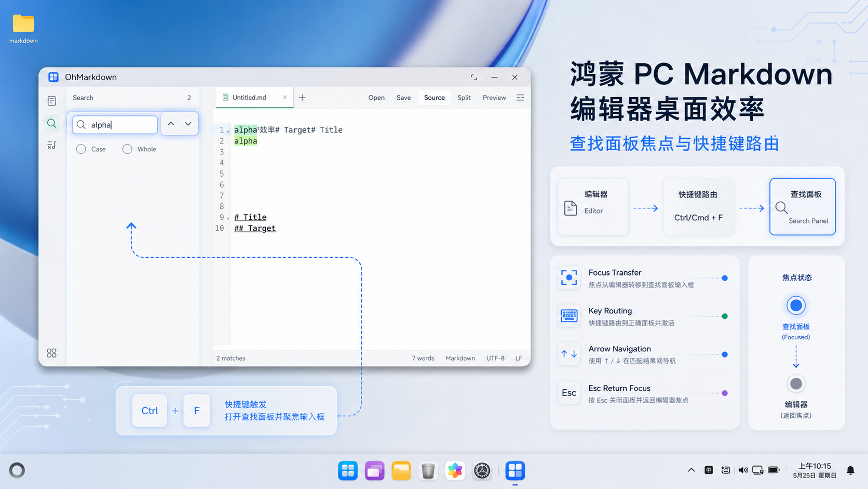This screenshot has width=868, height=489.
Task: Focus the search field containing alpha
Action: [115, 125]
